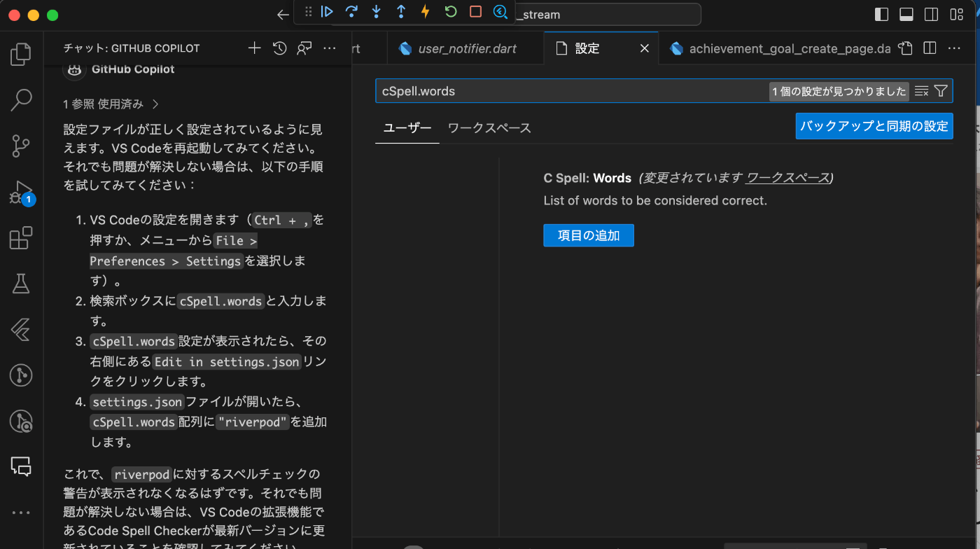
Task: Close the 設定 tab
Action: pyautogui.click(x=645, y=48)
